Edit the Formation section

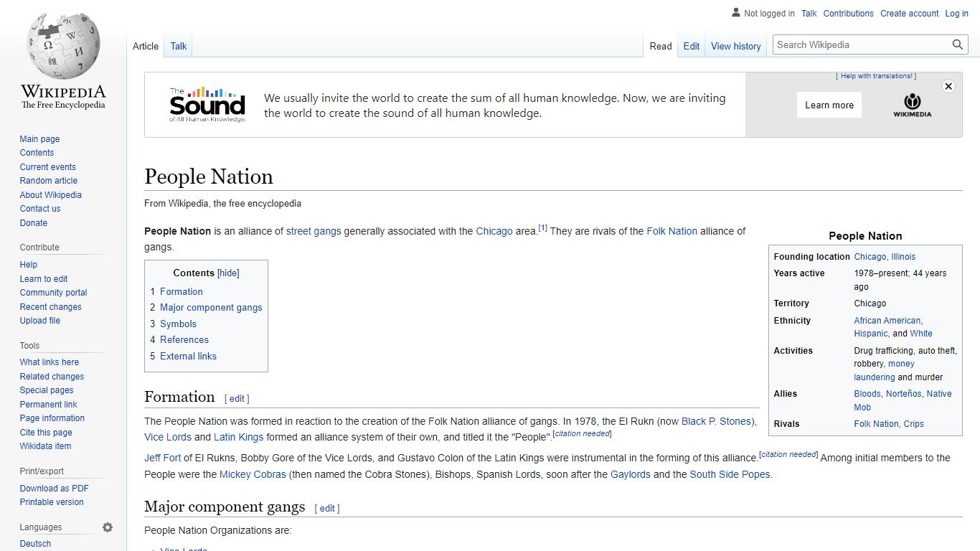(x=237, y=399)
